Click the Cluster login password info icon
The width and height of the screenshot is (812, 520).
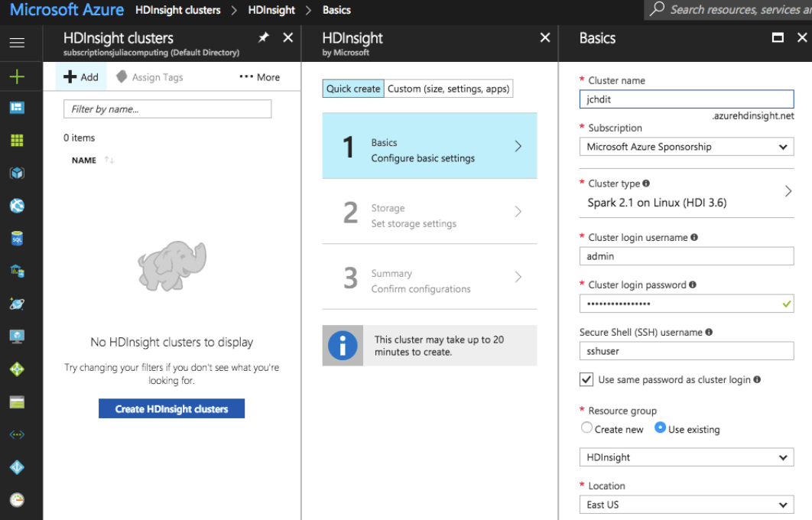click(x=693, y=285)
